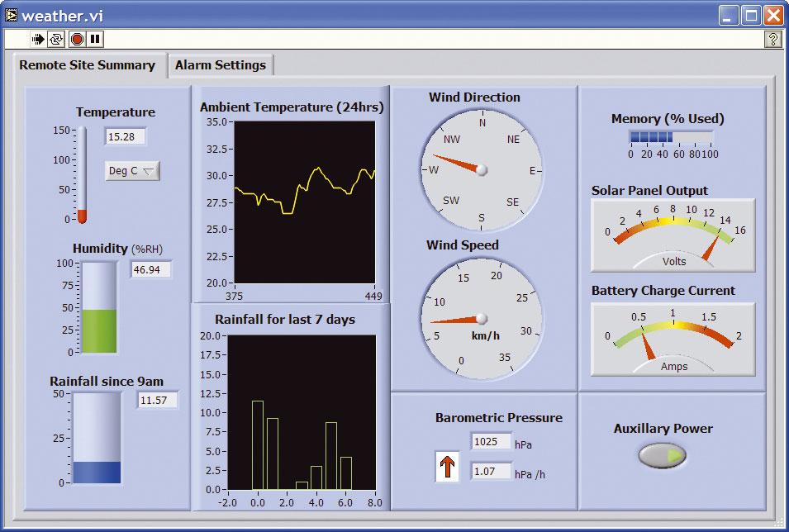Click the Rainfall for last 7 days title
789x532 pixels.
(285, 320)
